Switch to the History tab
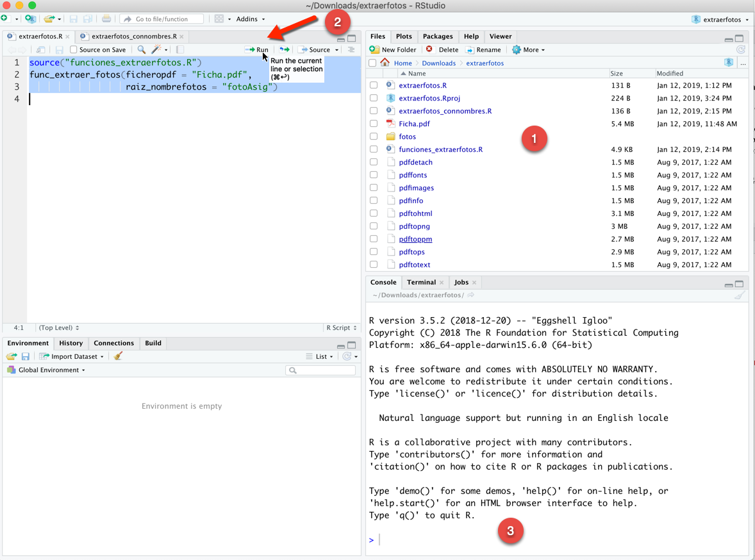Screen dimensions: 755x560 point(71,343)
